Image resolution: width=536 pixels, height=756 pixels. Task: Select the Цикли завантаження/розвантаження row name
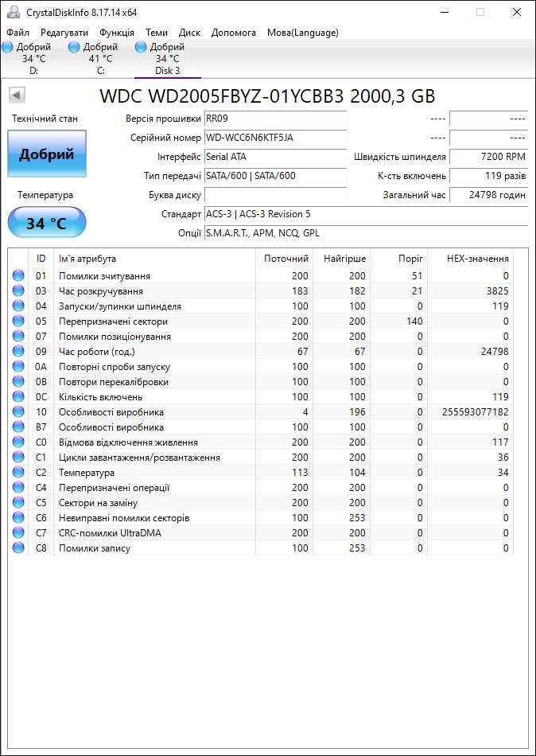click(139, 458)
